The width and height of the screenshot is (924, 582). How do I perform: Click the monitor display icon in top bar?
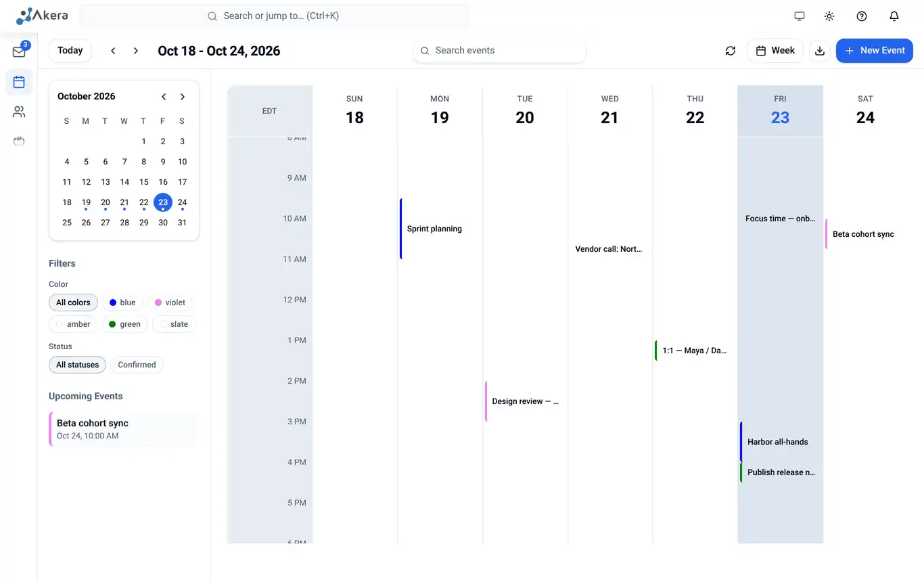pos(800,16)
